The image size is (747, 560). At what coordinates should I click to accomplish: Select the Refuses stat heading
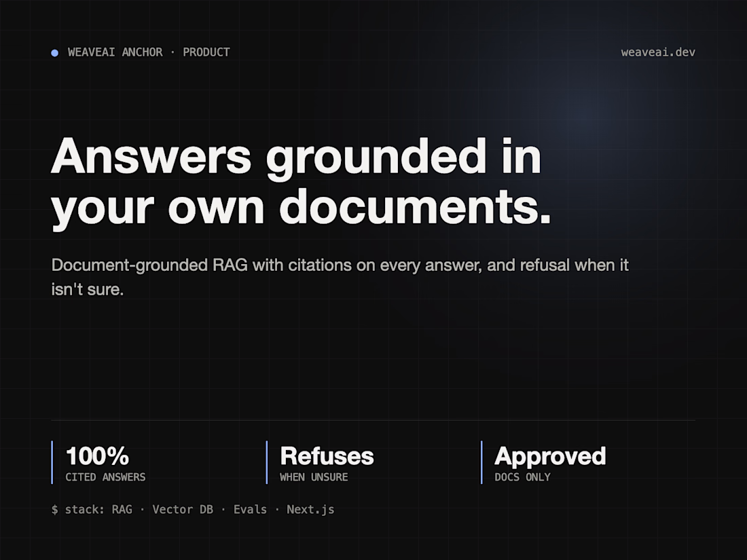(x=327, y=455)
